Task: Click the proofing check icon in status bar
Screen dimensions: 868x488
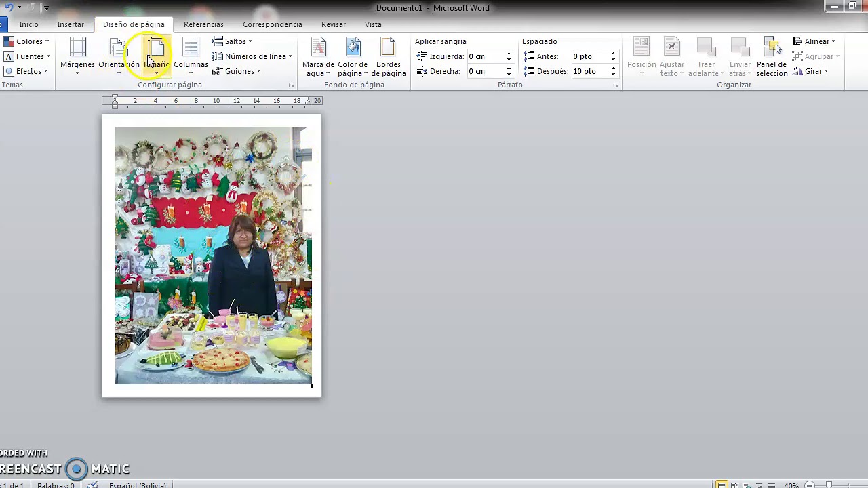Action: pos(93,485)
